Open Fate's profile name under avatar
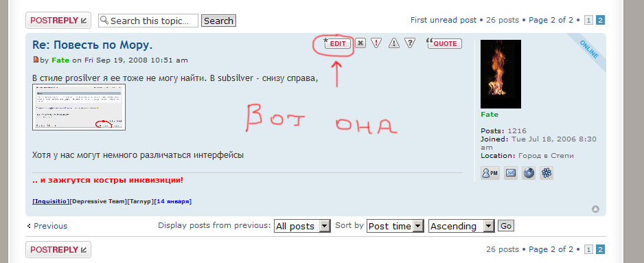This screenshot has width=644, height=263. pos(490,114)
